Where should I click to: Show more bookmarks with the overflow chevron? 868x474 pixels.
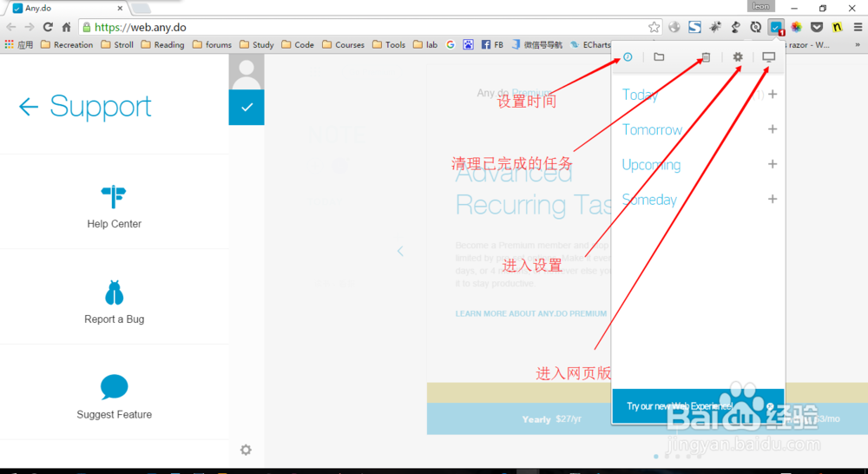coord(858,45)
